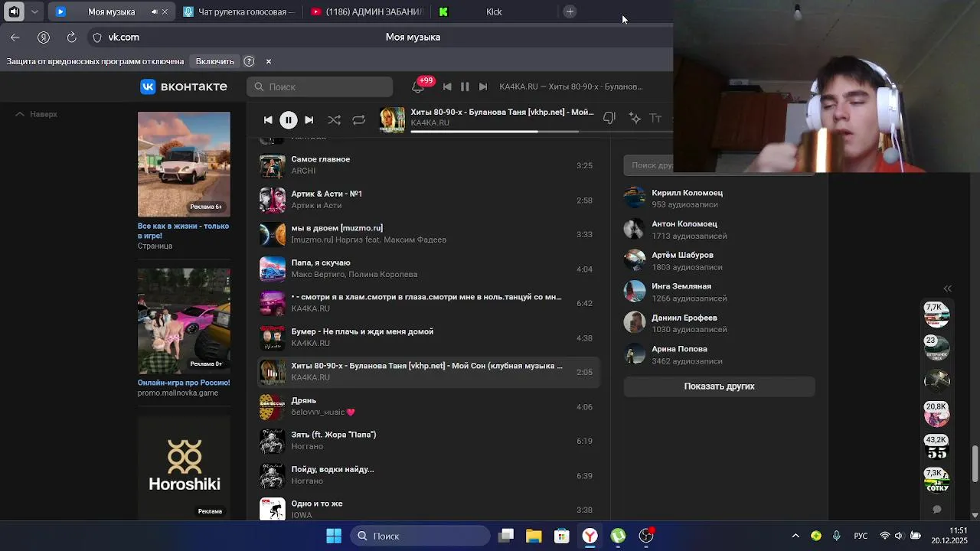This screenshot has width=980, height=551.
Task: Open Yandex home button
Action: tap(44, 37)
